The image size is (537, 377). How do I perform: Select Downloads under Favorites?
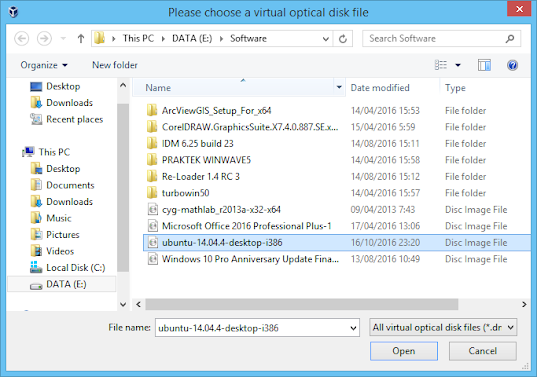[x=62, y=103]
